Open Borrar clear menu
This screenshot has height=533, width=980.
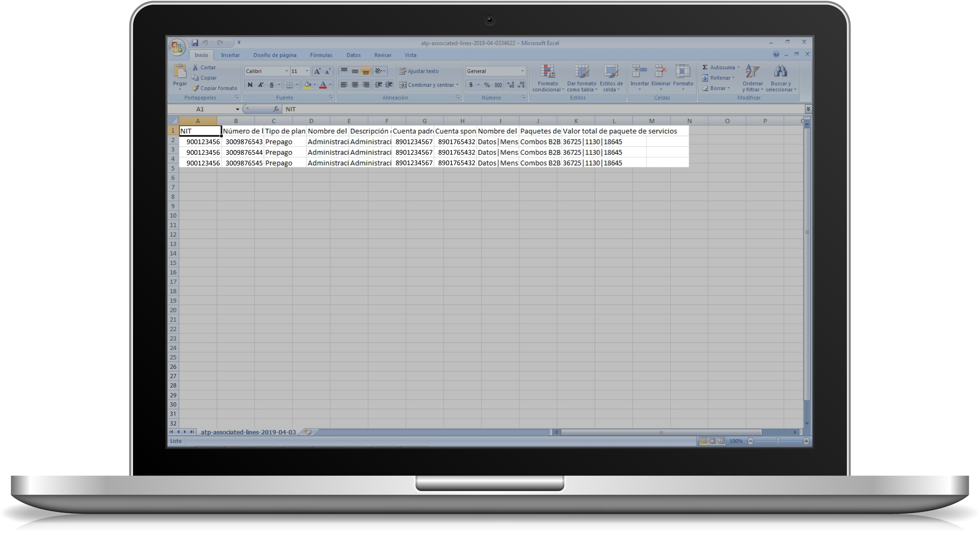tap(716, 88)
